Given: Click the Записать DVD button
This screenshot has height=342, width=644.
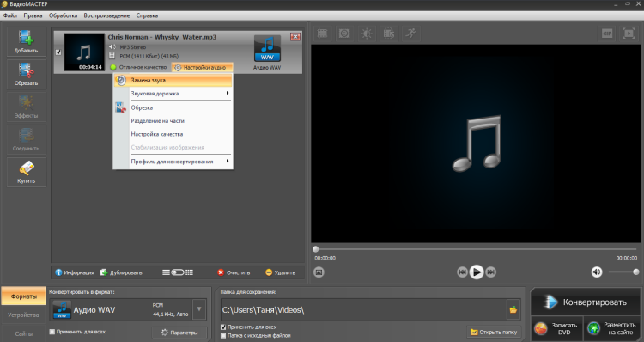Looking at the screenshot, I should click(x=557, y=328).
